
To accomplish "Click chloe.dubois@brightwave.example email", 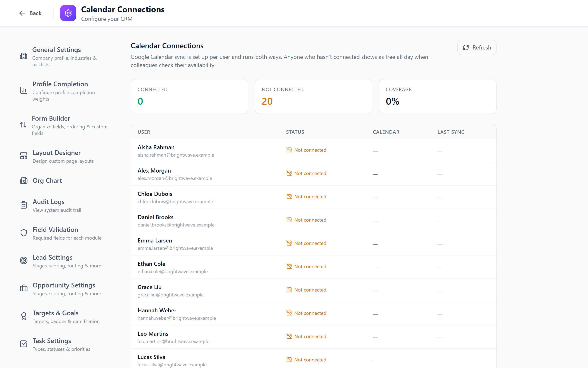I will click(175, 202).
